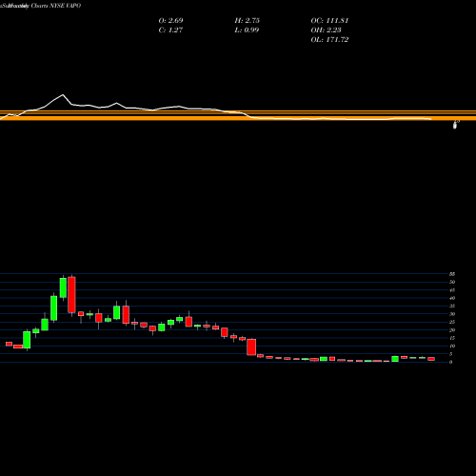This screenshot has height=476, width=476.
Task: Click the 'OL: 171.72' reading
Action: tap(329, 40)
